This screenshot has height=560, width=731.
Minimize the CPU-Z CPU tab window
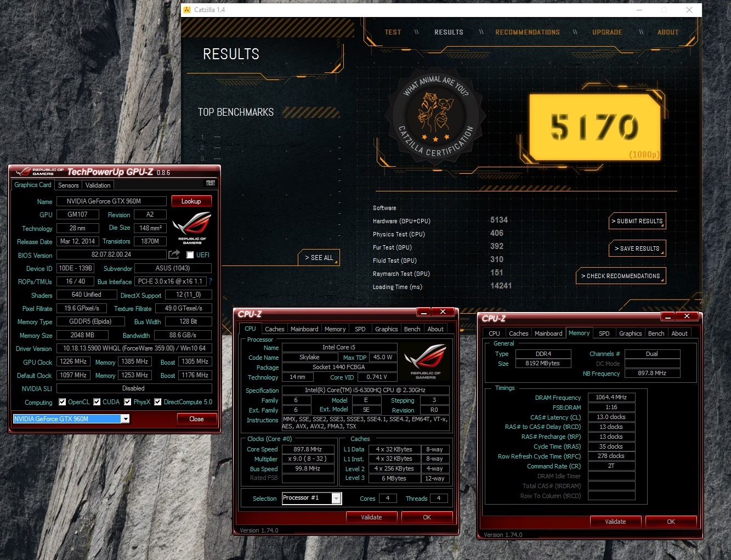[424, 312]
